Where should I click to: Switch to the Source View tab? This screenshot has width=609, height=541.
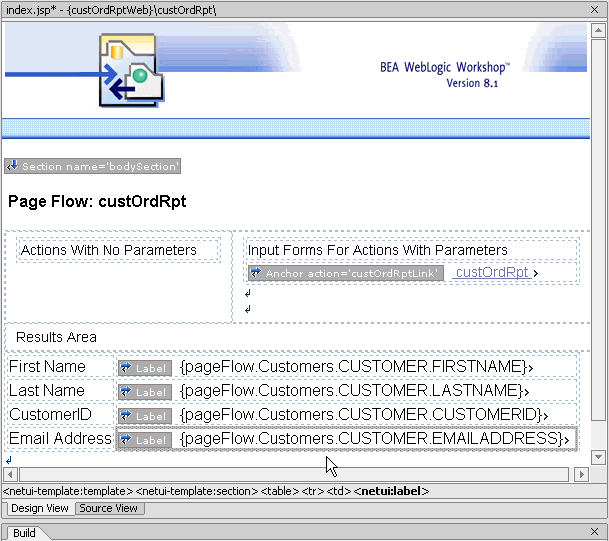[108, 508]
